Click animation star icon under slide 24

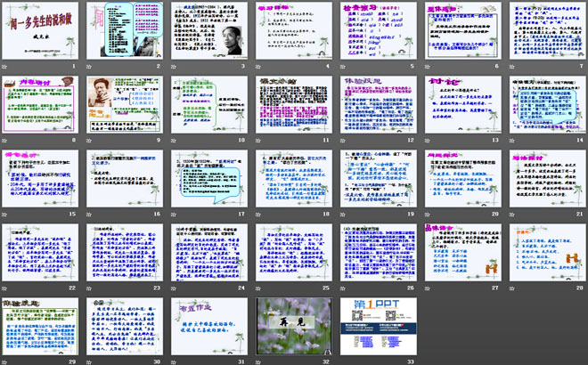(x=174, y=288)
